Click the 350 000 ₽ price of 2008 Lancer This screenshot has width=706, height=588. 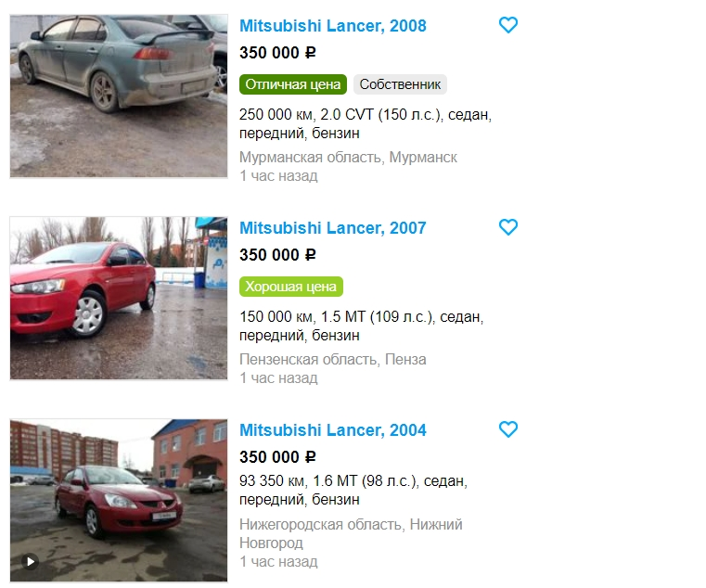pyautogui.click(x=277, y=53)
